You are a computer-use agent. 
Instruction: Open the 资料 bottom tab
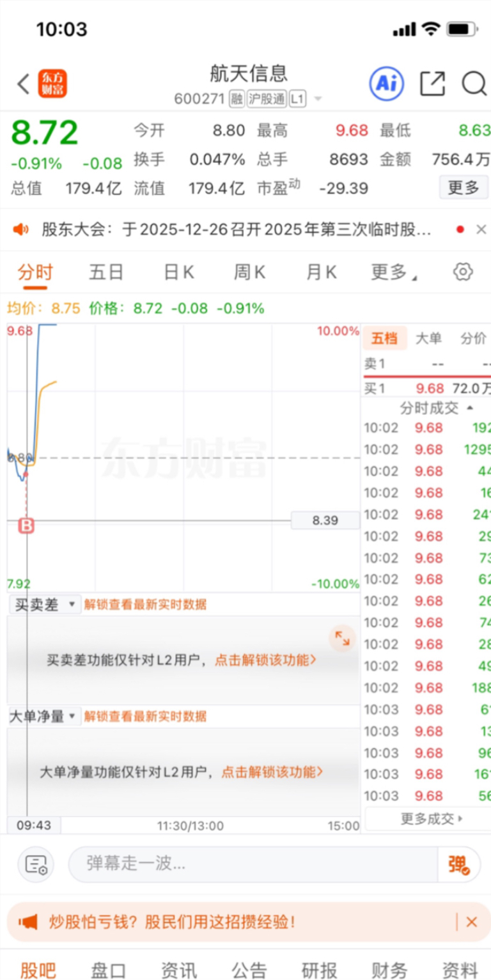pos(460,969)
